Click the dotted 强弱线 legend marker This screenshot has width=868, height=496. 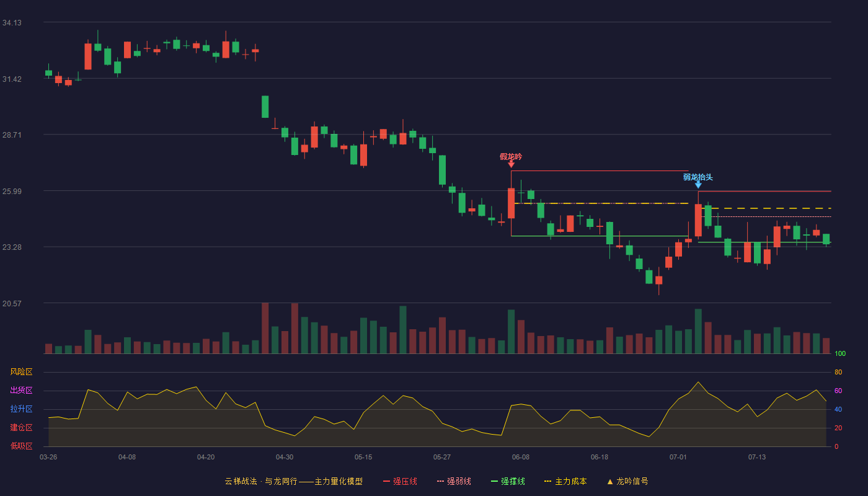click(x=440, y=482)
